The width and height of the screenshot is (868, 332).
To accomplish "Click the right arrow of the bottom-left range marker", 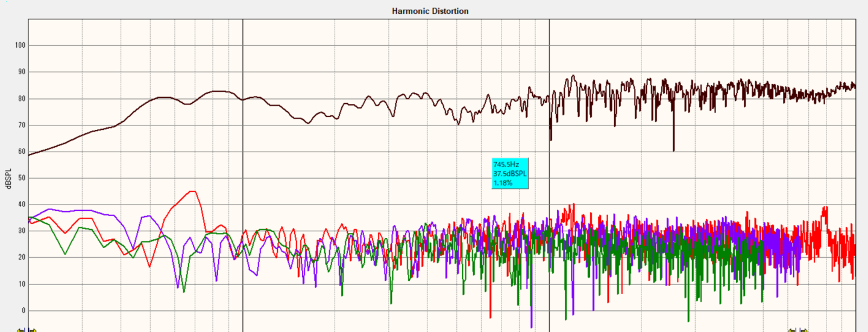I will (x=32, y=330).
